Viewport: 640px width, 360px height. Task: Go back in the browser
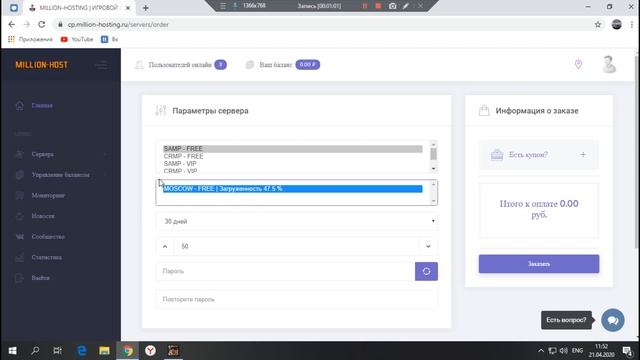(x=12, y=24)
